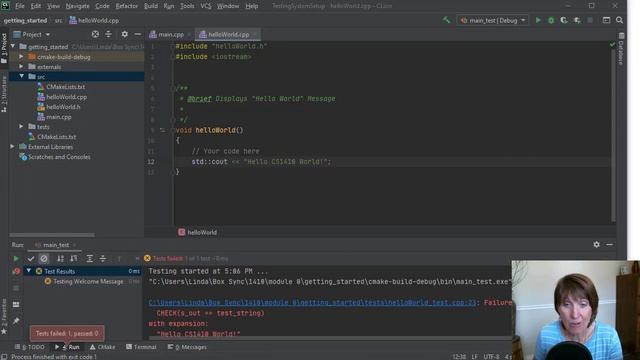Open the Project view selector dropdown

(32, 34)
